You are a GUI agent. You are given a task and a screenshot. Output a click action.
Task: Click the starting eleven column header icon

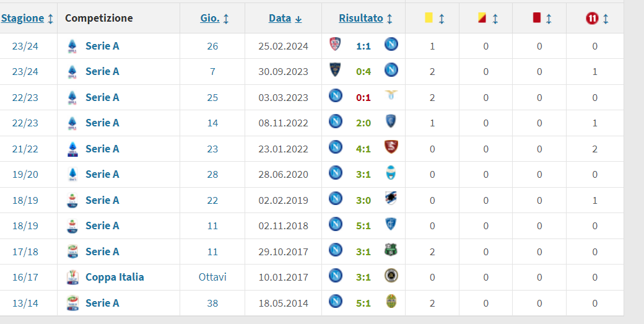click(592, 19)
